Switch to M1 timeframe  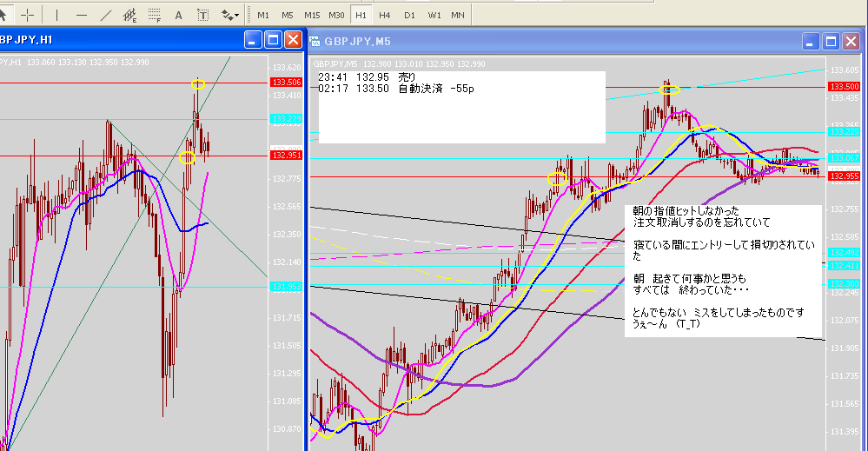coord(263,15)
